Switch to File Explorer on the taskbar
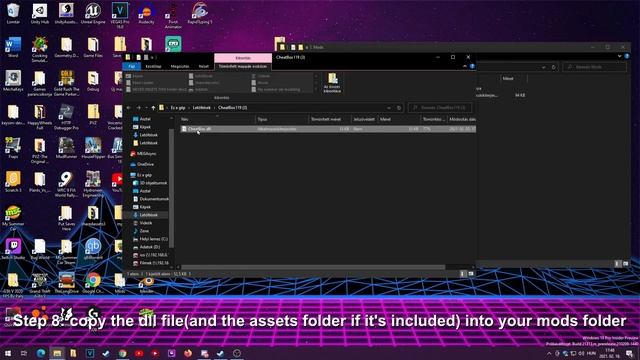The height and width of the screenshot is (360, 640). [57, 353]
